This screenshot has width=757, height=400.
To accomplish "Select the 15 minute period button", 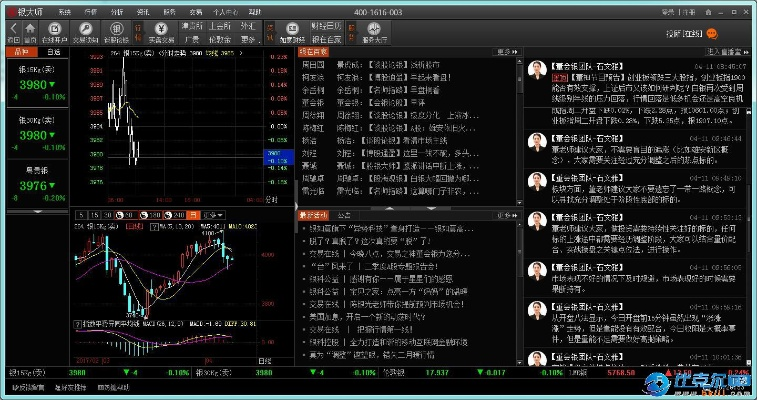I will pos(95,215).
